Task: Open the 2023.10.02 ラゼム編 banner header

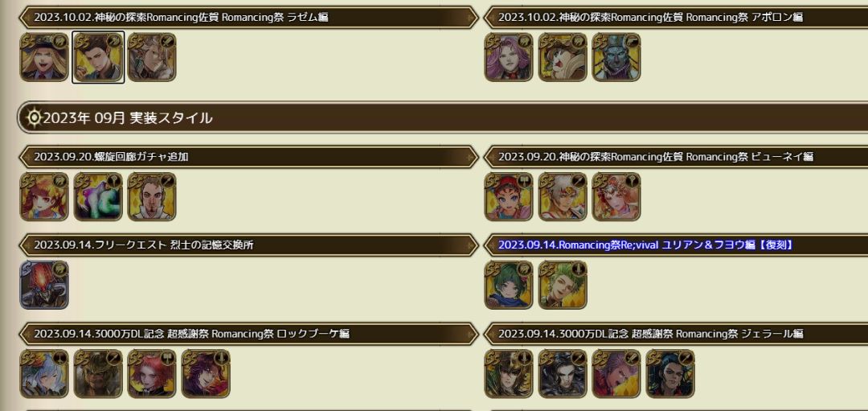Action: 248,17
